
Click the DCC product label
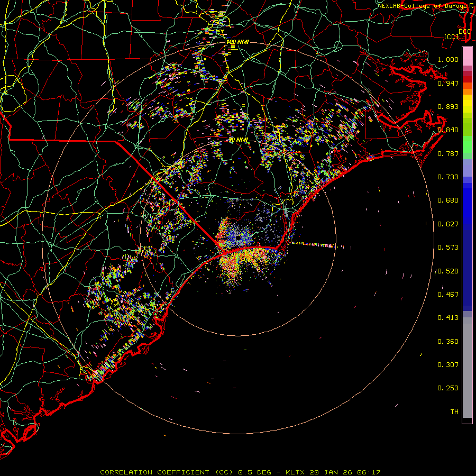point(465,32)
